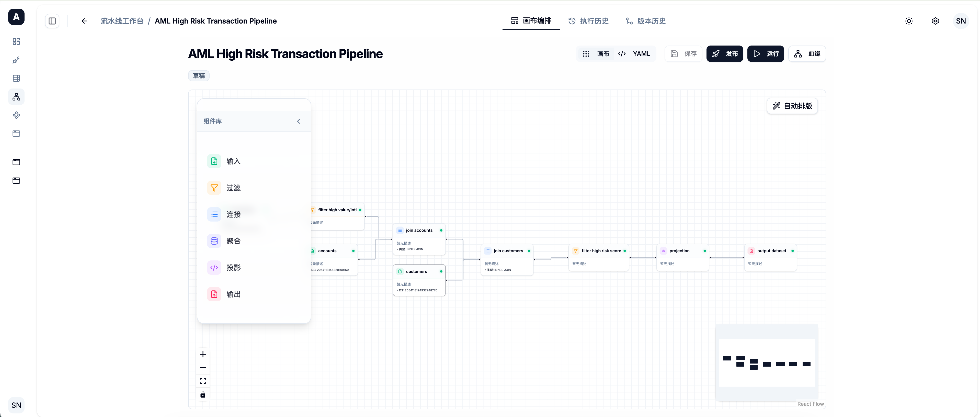The width and height of the screenshot is (980, 417).
Task: Click the app logo A icon
Action: click(16, 17)
